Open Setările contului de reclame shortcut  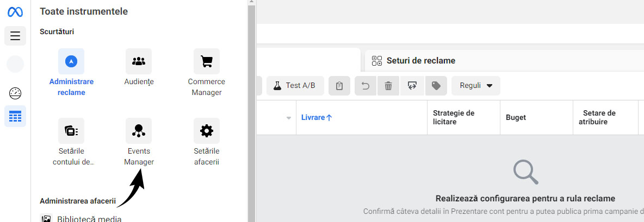71,142
